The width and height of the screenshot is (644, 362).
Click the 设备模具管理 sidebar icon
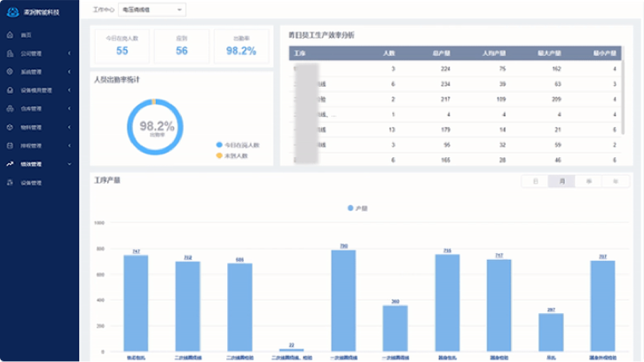click(10, 90)
